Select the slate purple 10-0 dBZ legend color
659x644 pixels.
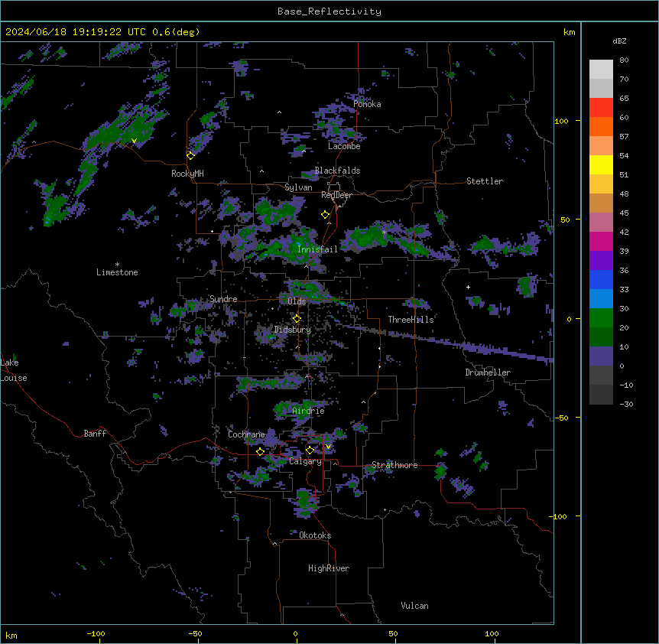coord(601,356)
